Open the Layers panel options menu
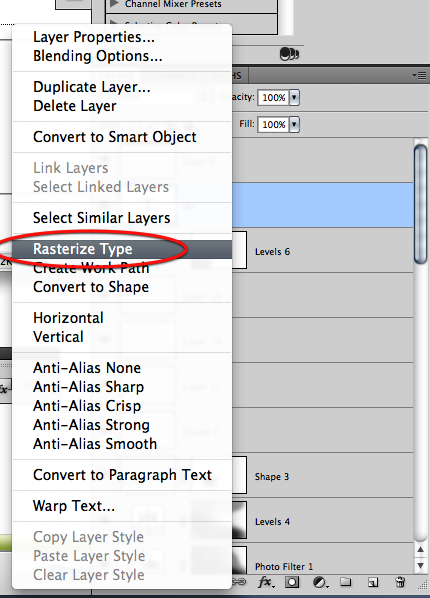 pyautogui.click(x=419, y=76)
